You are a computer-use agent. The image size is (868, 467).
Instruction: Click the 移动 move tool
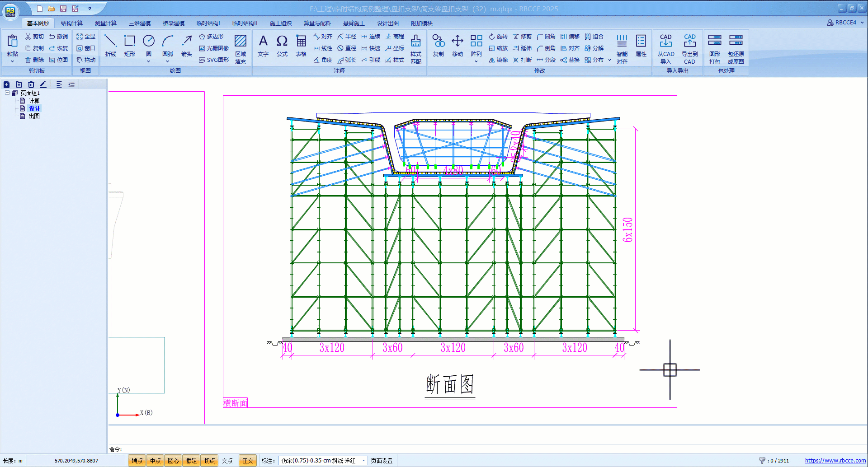[458, 46]
